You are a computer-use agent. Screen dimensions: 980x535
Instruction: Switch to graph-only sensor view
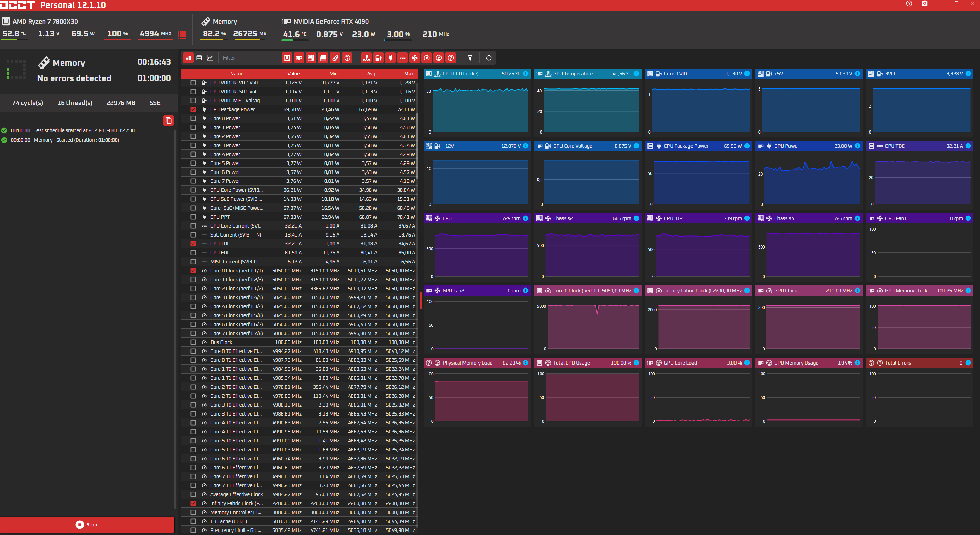(x=210, y=58)
